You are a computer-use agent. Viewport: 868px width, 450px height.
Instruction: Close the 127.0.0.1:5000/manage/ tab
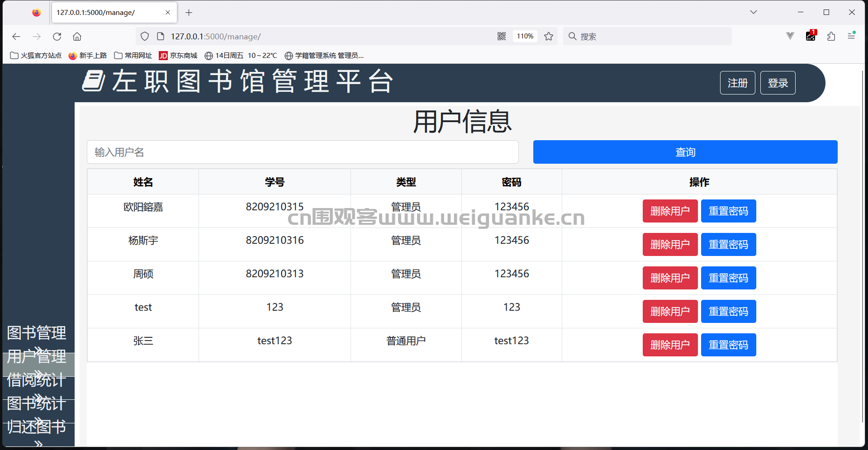168,13
